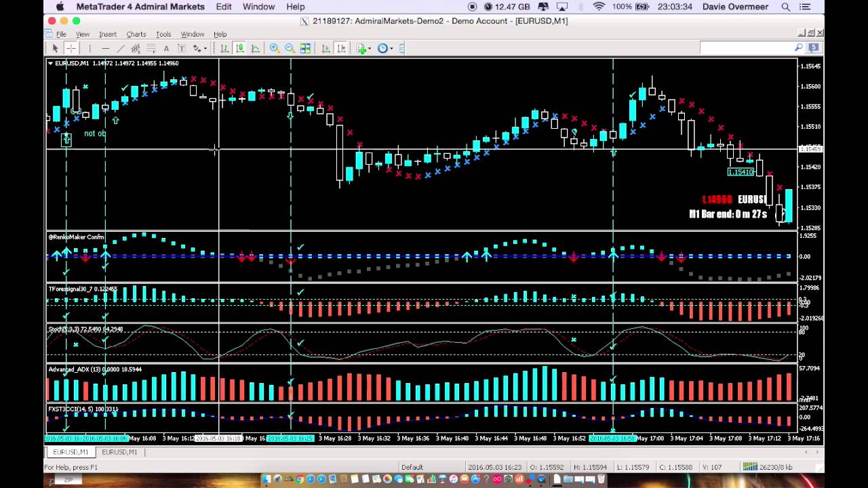This screenshot has height=488, width=868.
Task: Expand the EURUSD,M1 chart triangle menu
Action: click(50, 63)
